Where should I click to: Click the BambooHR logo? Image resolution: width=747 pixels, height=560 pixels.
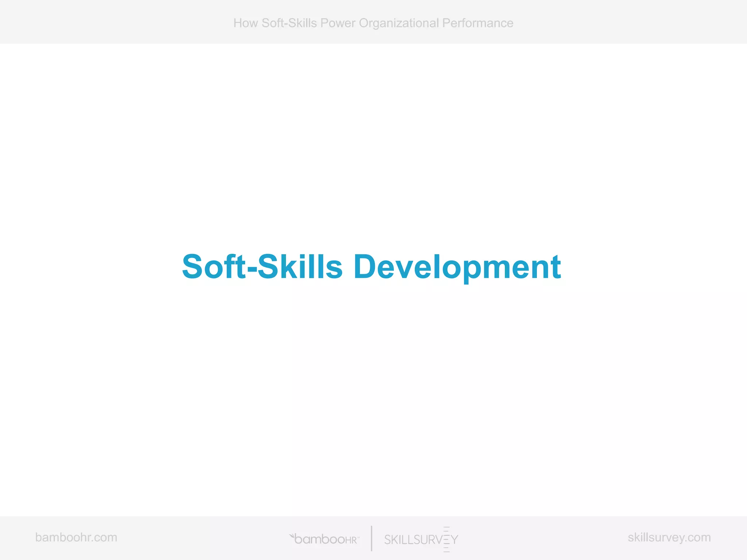[324, 539]
